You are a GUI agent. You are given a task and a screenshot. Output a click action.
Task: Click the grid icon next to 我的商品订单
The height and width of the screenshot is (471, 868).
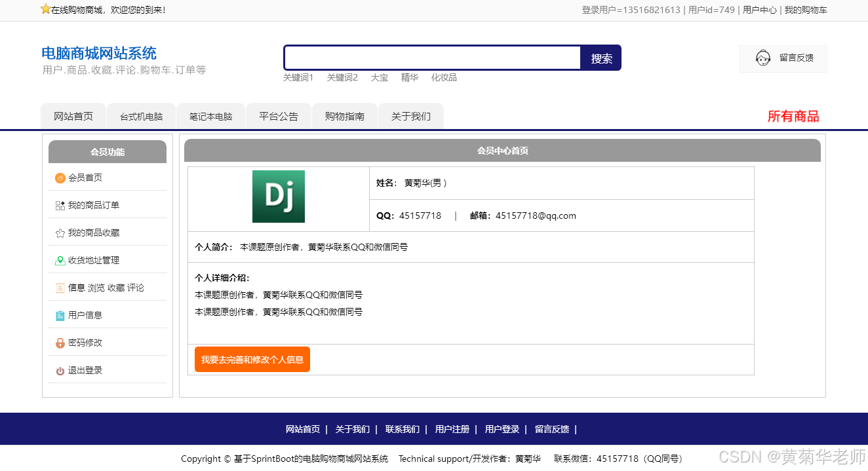coord(60,206)
